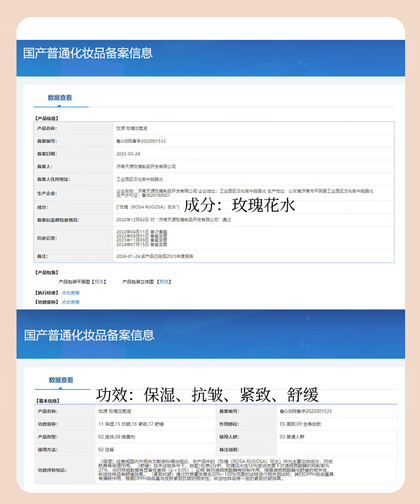Click 点击查看 next to 执行标准
Image resolution: width=420 pixels, height=504 pixels.
(x=70, y=293)
